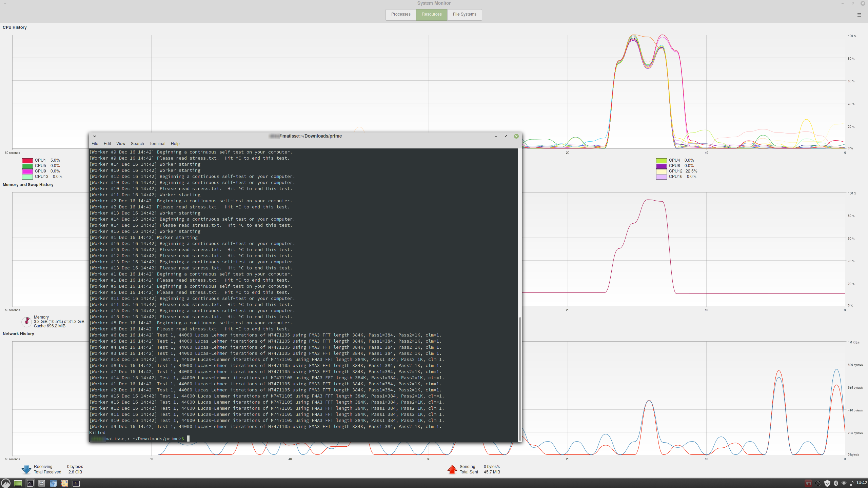This screenshot has width=868, height=488.
Task: Open the mail application in the taskbar
Action: pos(65,483)
